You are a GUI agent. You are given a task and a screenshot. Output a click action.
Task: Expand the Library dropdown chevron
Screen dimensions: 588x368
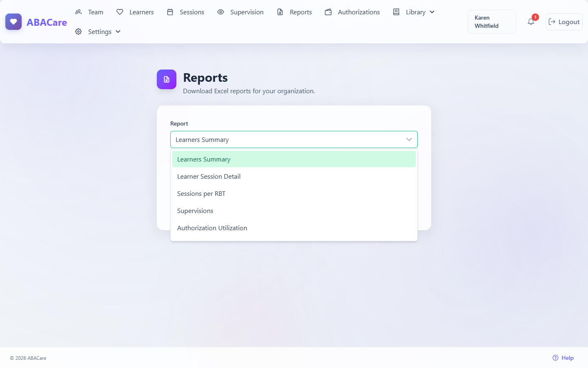(432, 12)
